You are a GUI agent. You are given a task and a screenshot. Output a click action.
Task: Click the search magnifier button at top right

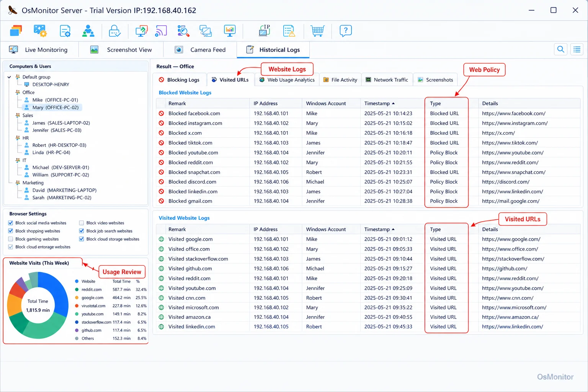(561, 49)
